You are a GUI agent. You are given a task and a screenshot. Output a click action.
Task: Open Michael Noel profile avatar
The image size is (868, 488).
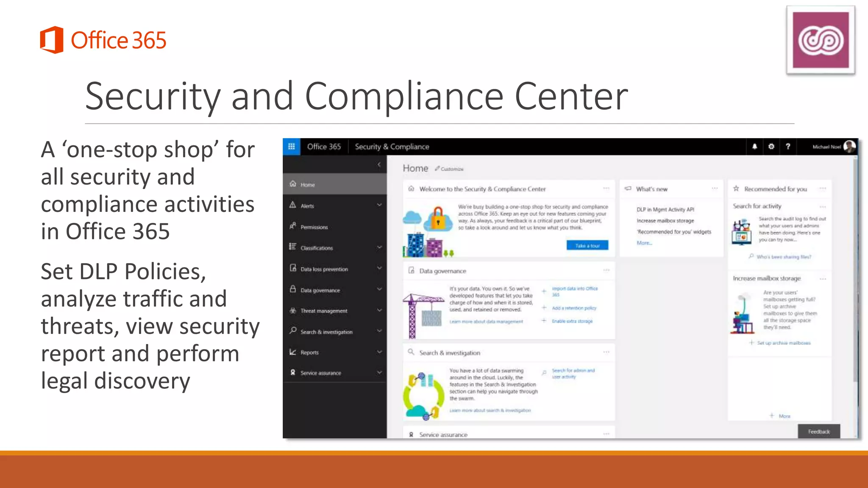pyautogui.click(x=849, y=147)
